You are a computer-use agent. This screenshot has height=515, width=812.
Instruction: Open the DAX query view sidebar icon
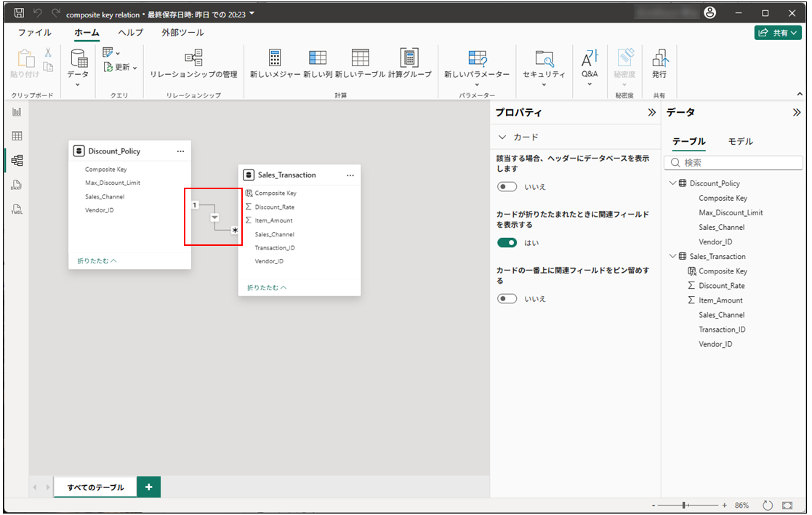click(17, 185)
